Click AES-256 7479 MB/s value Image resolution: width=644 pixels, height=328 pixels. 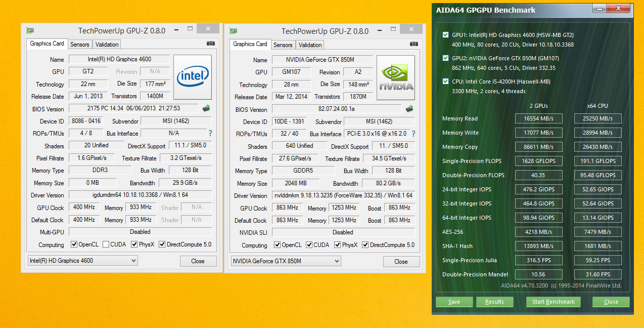[x=598, y=232]
